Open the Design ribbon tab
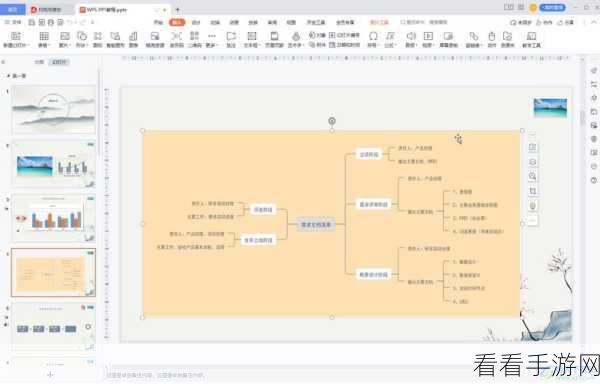The image size is (600, 384). (x=196, y=22)
